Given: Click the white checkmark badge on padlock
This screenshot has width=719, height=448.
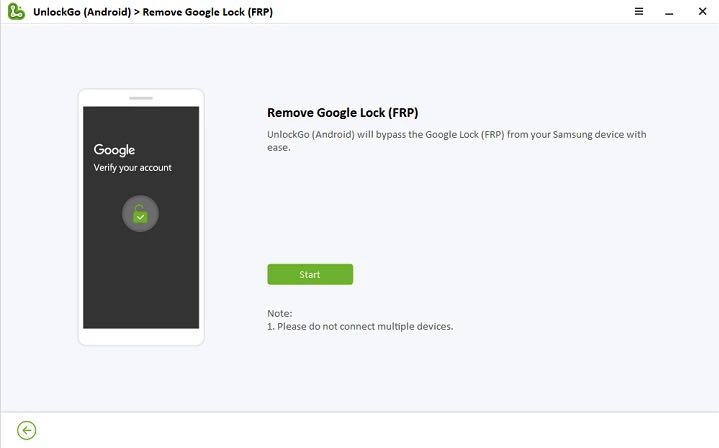Looking at the screenshot, I should pyautogui.click(x=142, y=216).
